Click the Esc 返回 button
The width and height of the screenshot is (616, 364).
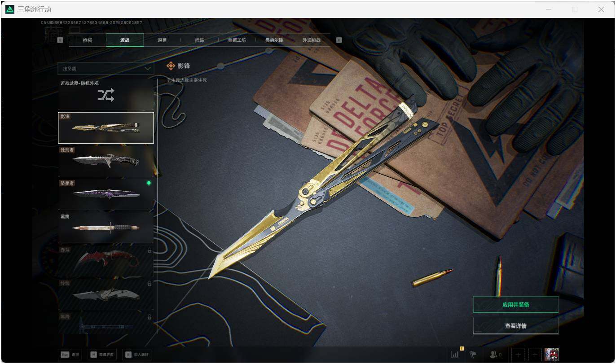[69, 355]
